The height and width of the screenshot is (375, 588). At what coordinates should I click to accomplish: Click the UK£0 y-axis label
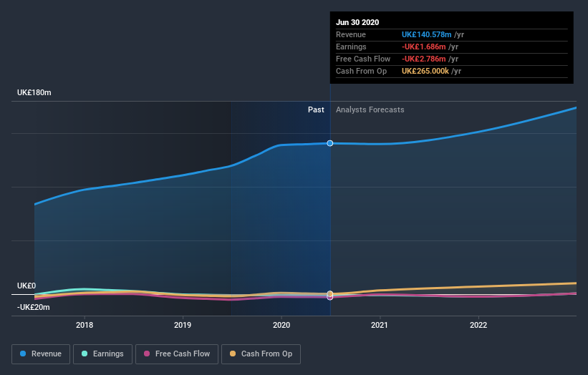(x=26, y=286)
